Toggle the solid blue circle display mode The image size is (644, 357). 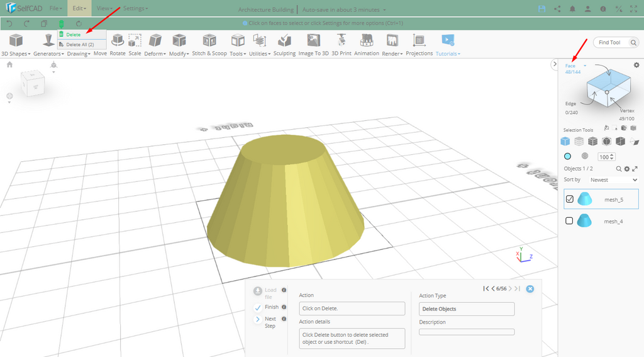click(x=567, y=156)
